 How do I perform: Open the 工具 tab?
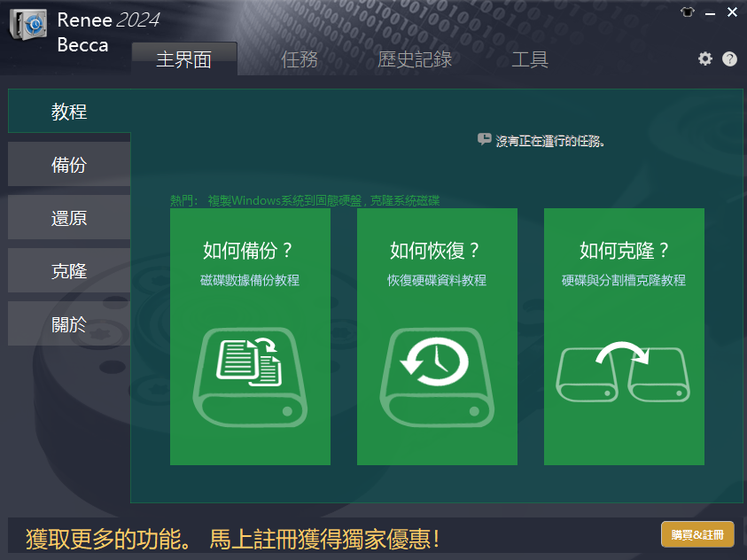click(530, 59)
